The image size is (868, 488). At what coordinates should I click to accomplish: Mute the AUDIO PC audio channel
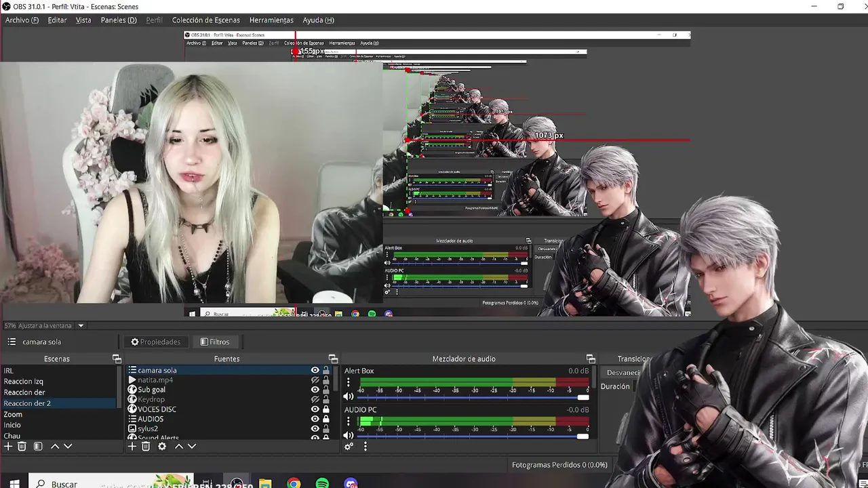[x=349, y=435]
